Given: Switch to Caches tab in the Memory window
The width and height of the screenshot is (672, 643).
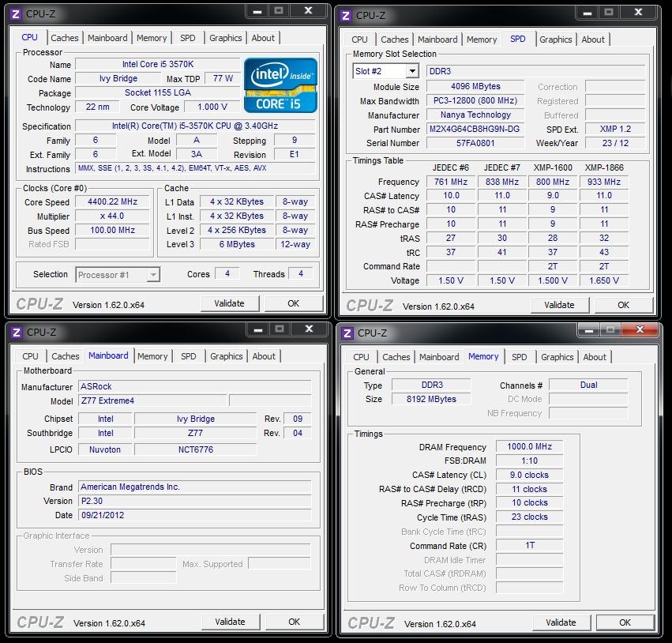Looking at the screenshot, I should [396, 358].
